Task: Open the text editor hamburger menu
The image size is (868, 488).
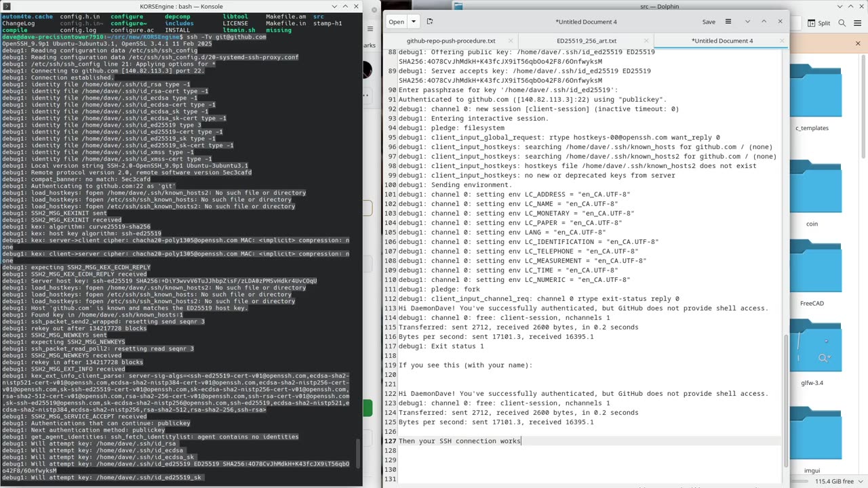Action: pos(728,22)
